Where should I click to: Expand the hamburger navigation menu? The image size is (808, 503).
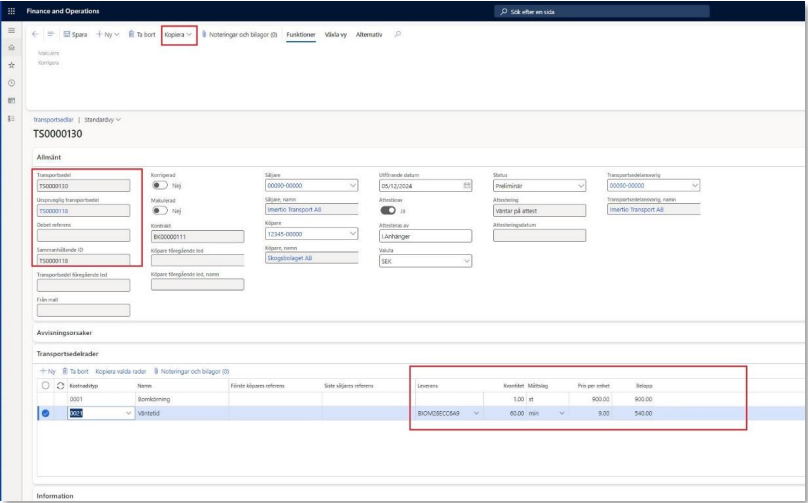11,32
